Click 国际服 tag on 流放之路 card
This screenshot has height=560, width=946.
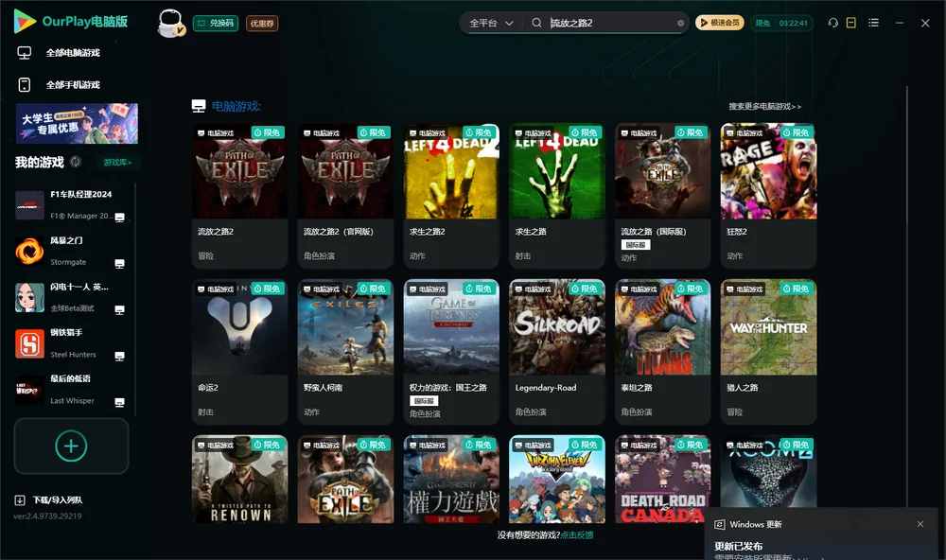(636, 244)
